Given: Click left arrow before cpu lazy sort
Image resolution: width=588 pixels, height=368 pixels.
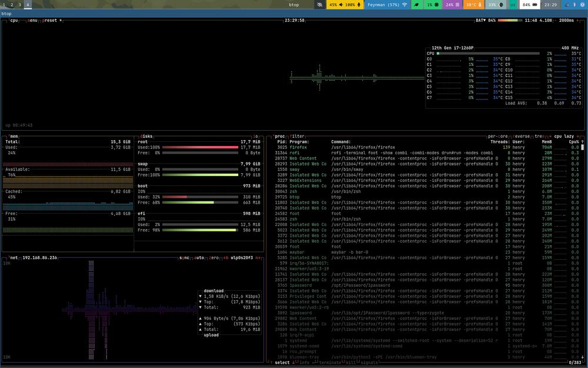Looking at the screenshot, I should point(550,137).
